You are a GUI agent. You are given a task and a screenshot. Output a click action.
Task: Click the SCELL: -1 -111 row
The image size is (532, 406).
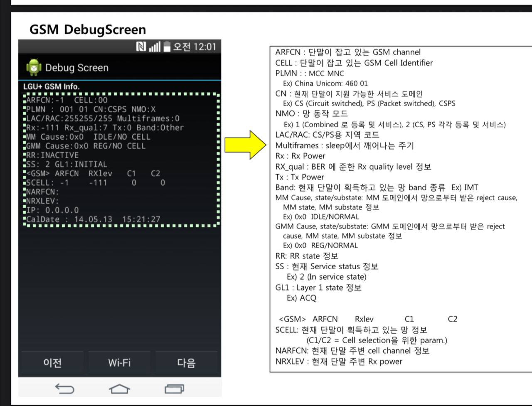pos(96,182)
